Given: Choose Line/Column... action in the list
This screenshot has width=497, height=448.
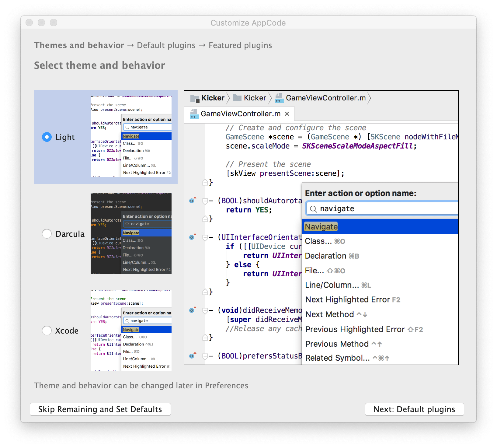Looking at the screenshot, I should (380, 285).
